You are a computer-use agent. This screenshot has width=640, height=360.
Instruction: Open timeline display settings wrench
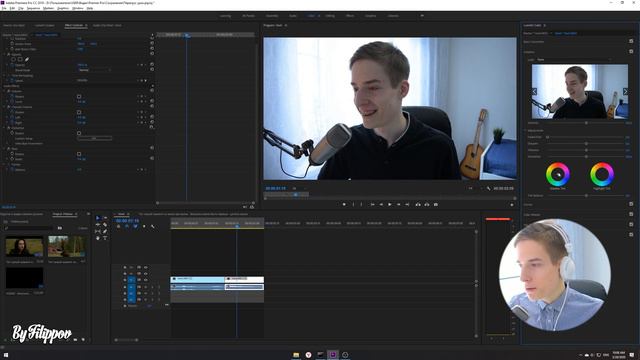coord(152,227)
